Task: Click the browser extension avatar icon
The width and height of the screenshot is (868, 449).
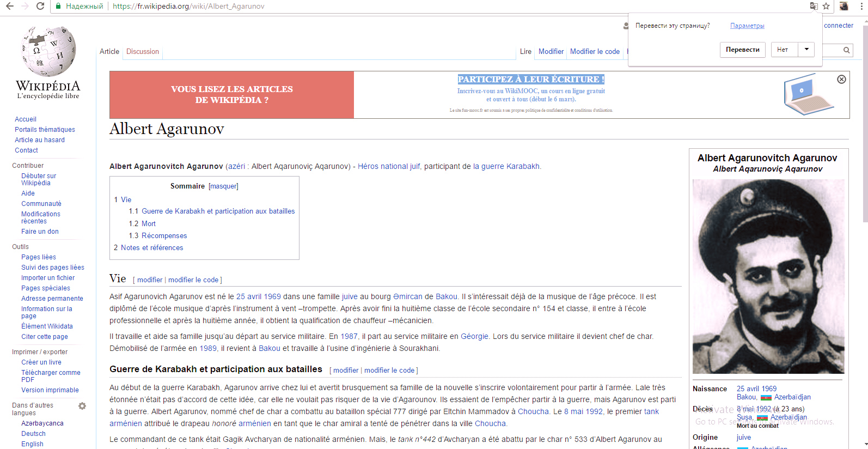Action: tap(843, 6)
